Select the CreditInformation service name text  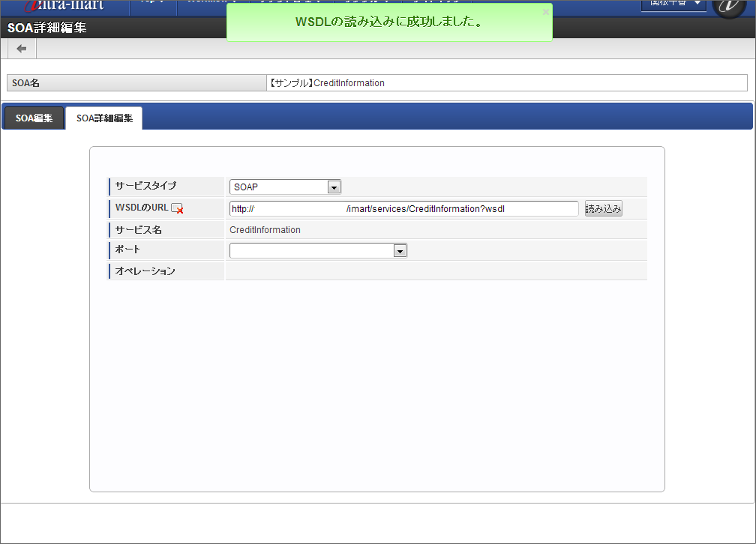coord(265,230)
